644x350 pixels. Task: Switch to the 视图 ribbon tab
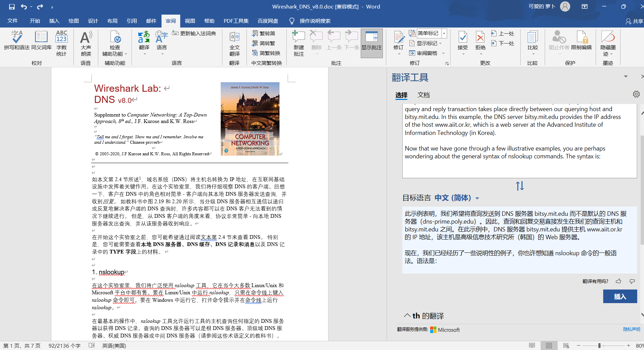tap(190, 21)
